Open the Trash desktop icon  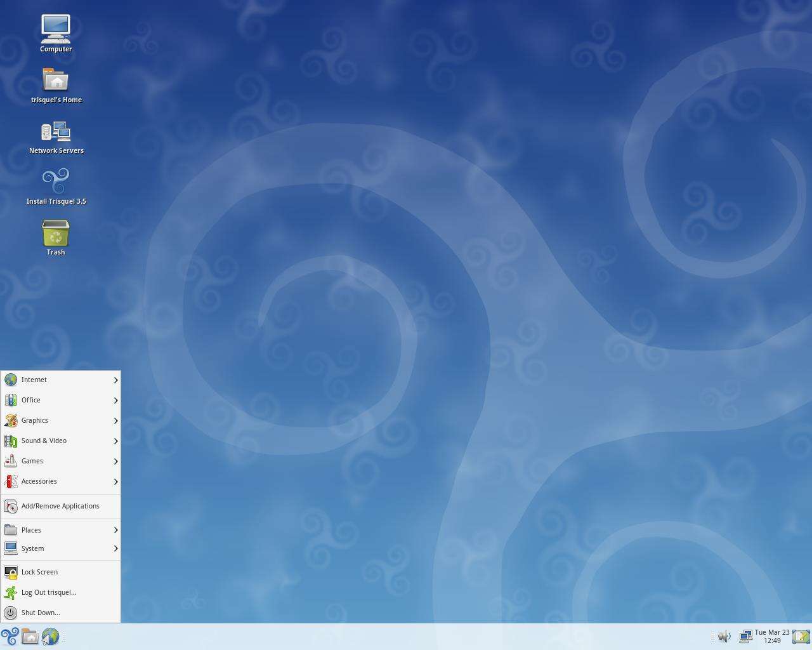[56, 237]
